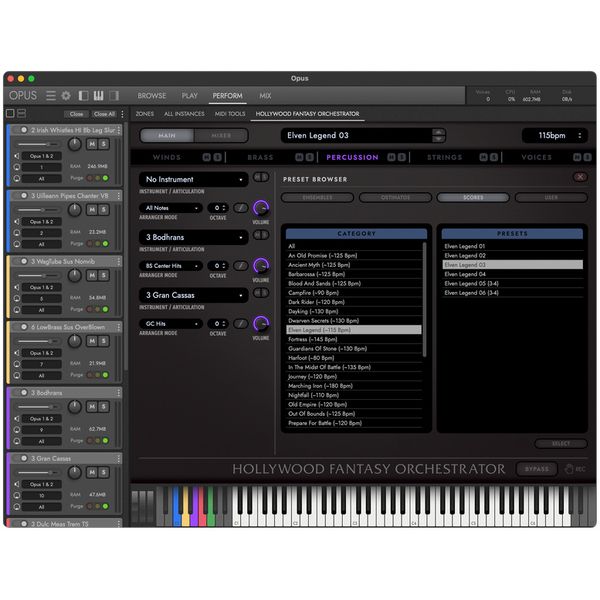Select Fortress (~145 Bpm) category

pyautogui.click(x=354, y=339)
